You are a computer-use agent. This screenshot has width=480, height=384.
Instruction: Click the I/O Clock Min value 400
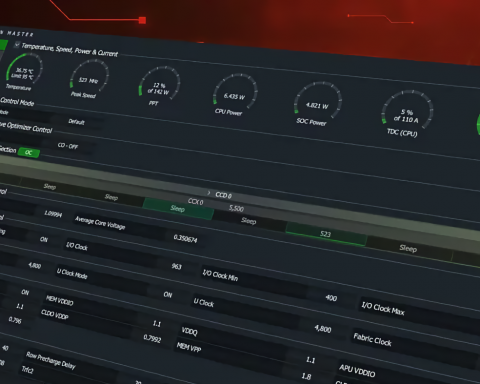(x=331, y=298)
